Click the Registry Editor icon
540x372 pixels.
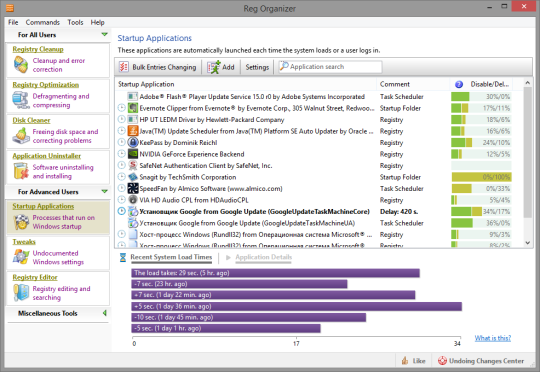coord(21,292)
